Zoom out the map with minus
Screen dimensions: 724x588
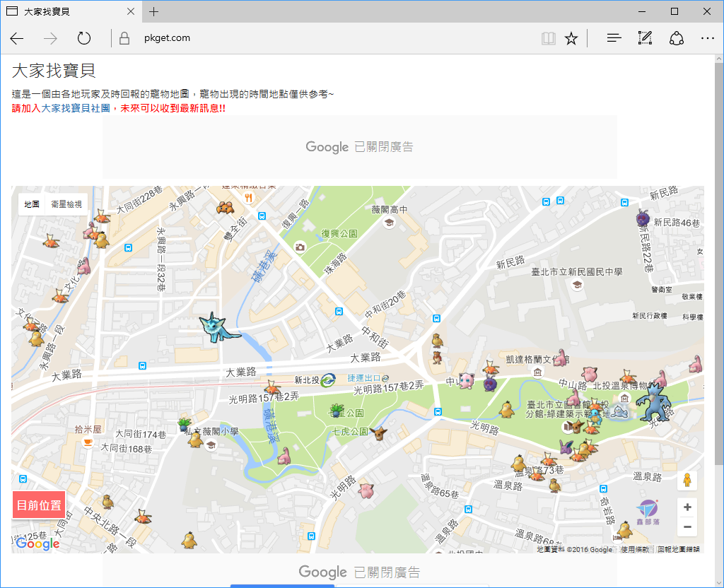(687, 527)
